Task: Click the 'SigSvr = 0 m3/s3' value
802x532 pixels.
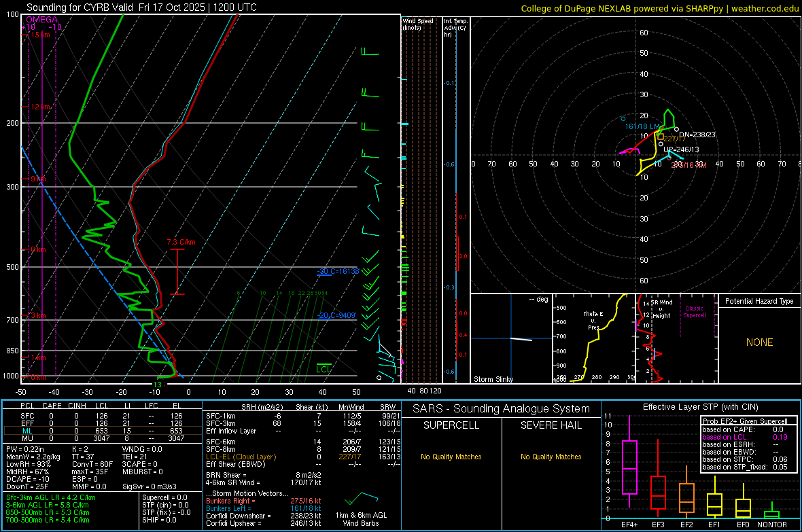Action: (150, 486)
